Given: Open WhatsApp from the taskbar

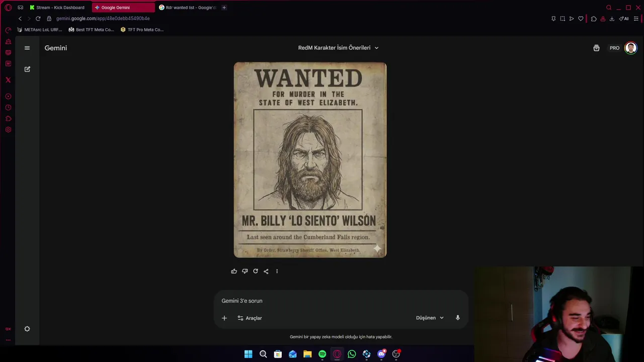Looking at the screenshot, I should coord(352,354).
